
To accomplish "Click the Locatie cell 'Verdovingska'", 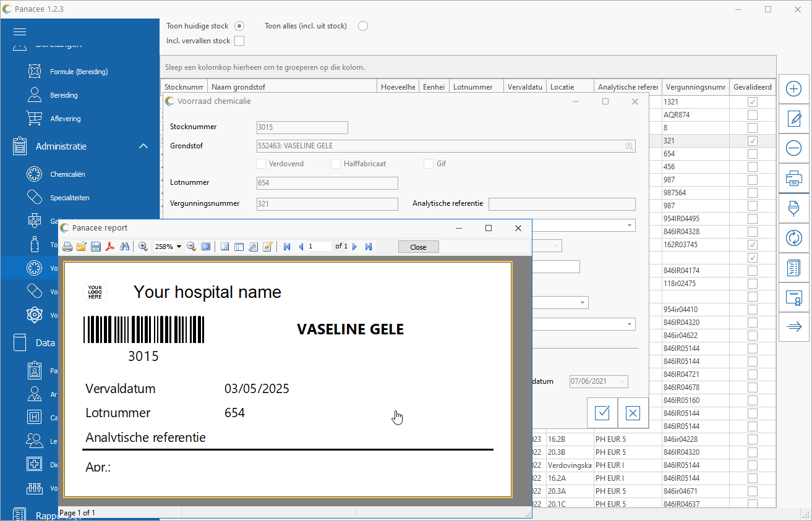I will (x=570, y=465).
